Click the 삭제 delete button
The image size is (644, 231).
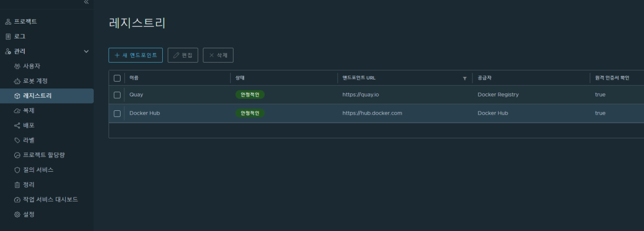pos(218,55)
